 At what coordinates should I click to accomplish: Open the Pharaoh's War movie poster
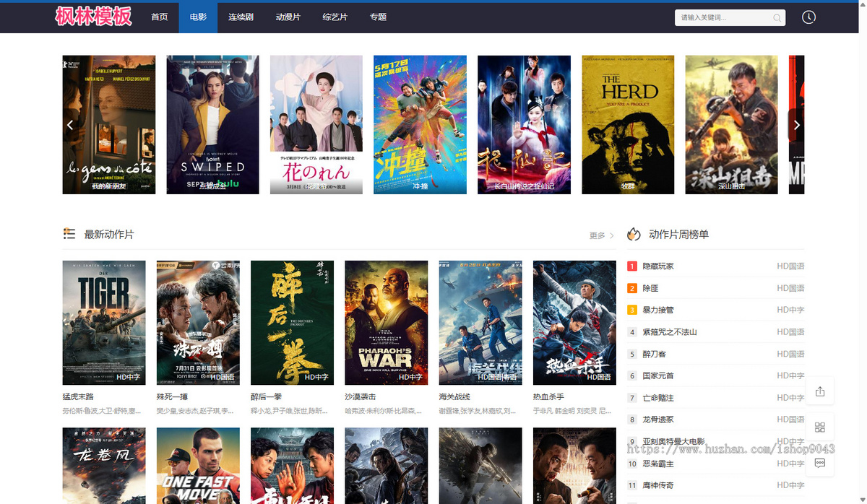(x=387, y=323)
